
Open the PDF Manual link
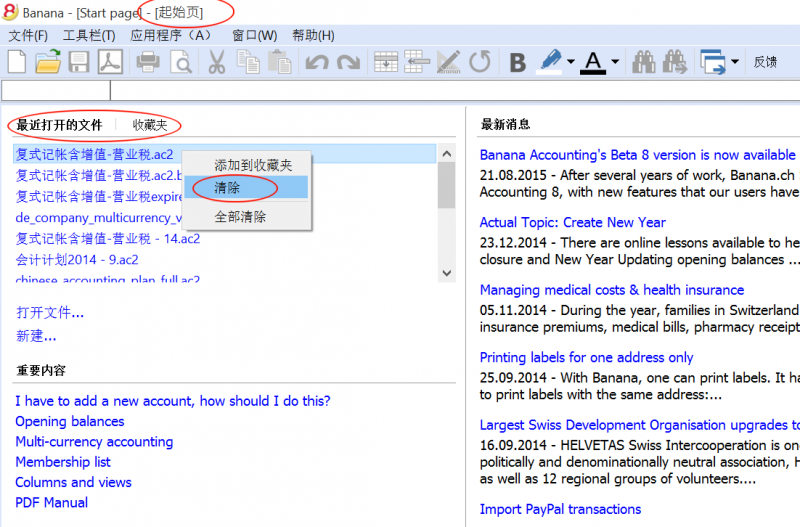pos(52,503)
